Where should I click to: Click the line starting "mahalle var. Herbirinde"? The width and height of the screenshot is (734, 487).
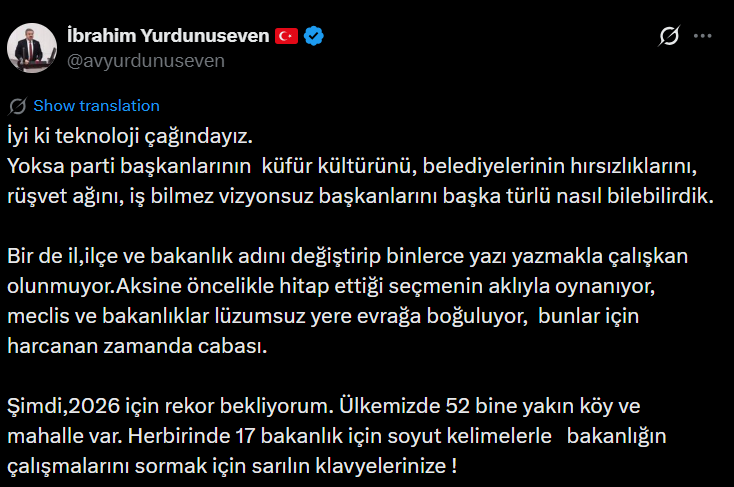336,437
